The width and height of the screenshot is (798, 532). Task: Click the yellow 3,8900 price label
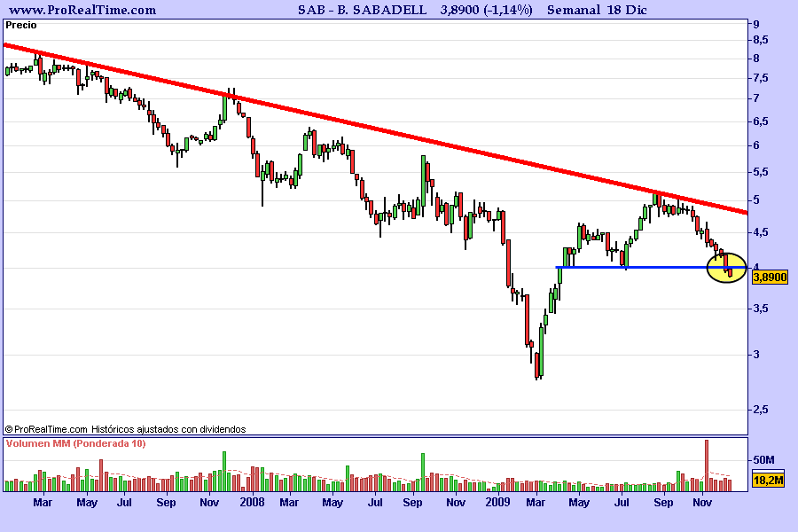770,278
